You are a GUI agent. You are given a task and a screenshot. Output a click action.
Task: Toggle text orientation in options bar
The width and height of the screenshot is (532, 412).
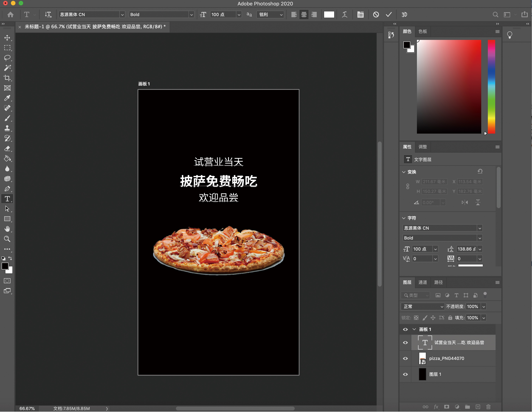(x=48, y=15)
